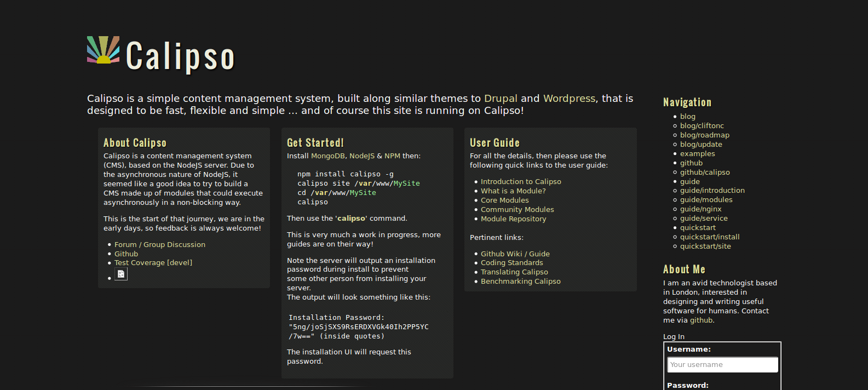Screen dimensions: 868x390
Task: Navigate to guide/modules
Action: coord(706,200)
